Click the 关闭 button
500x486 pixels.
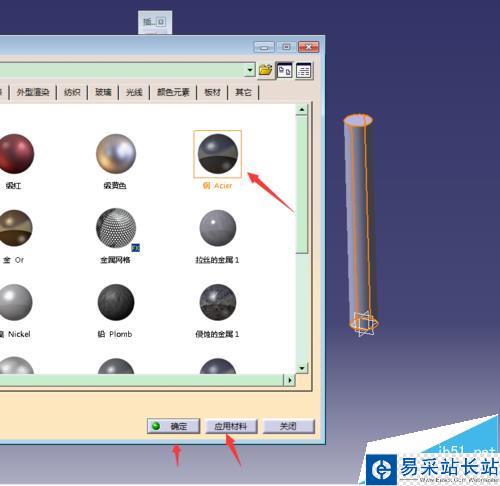[289, 426]
